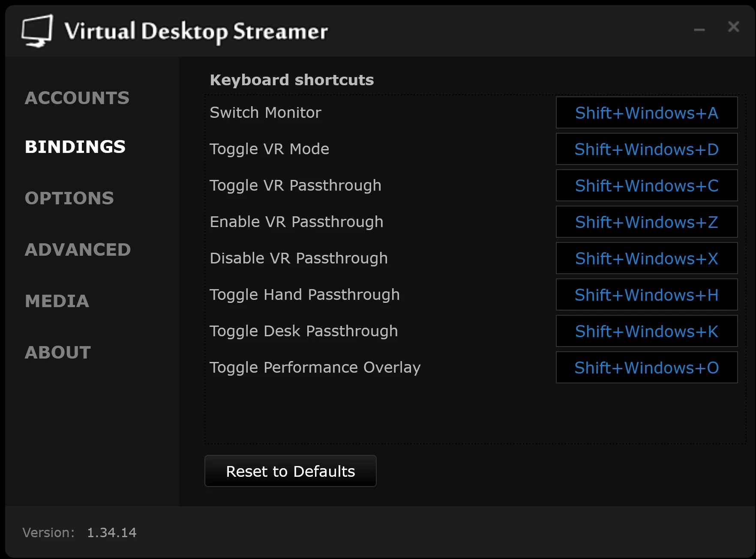
Task: Minimize the Virtual Desktop Streamer window
Action: point(699,30)
